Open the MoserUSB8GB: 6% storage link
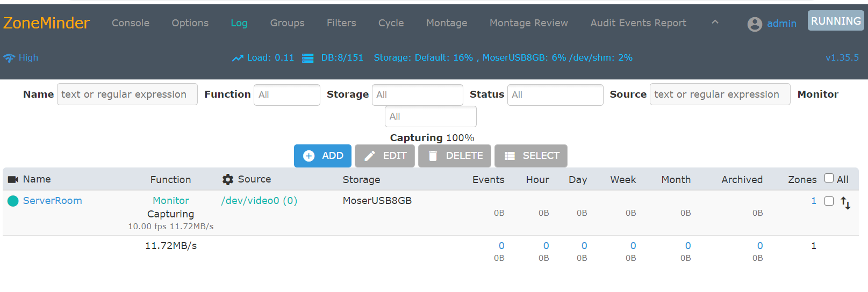Screen dimensions: 868x292 tap(525, 57)
